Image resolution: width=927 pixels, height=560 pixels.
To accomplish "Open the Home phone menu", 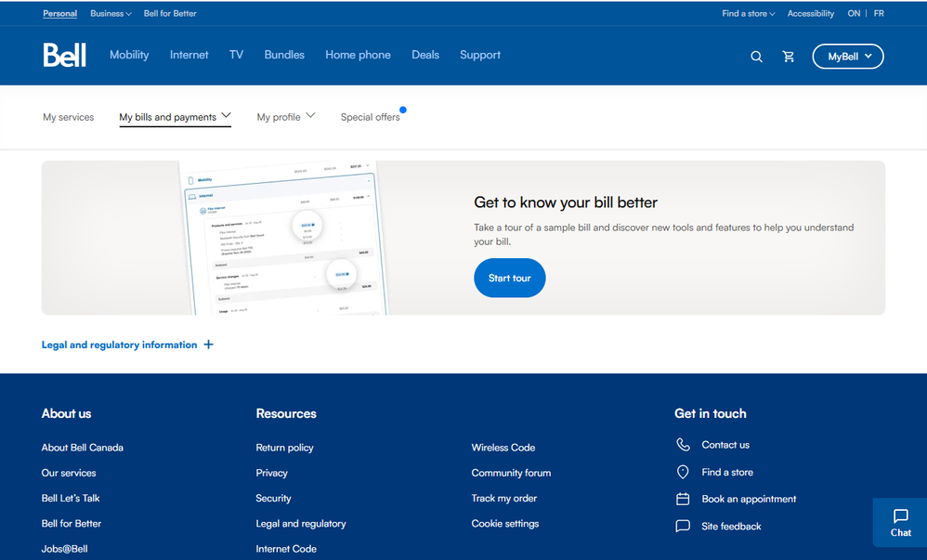I will tap(358, 55).
